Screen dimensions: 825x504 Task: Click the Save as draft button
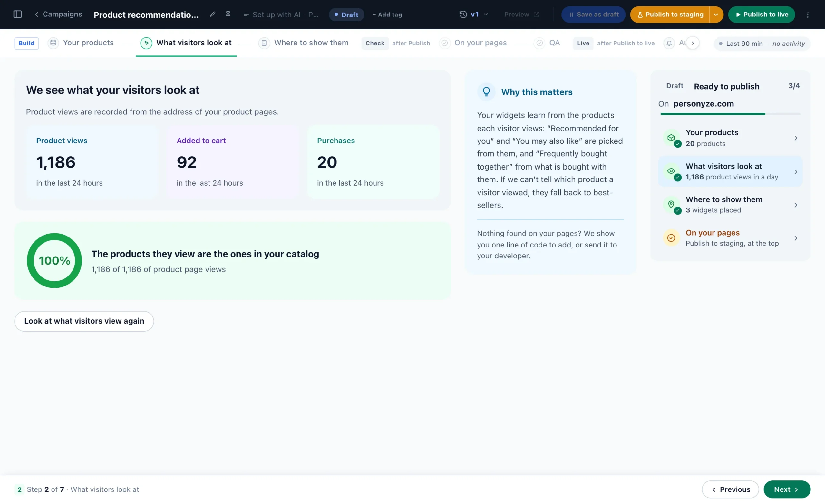(593, 15)
